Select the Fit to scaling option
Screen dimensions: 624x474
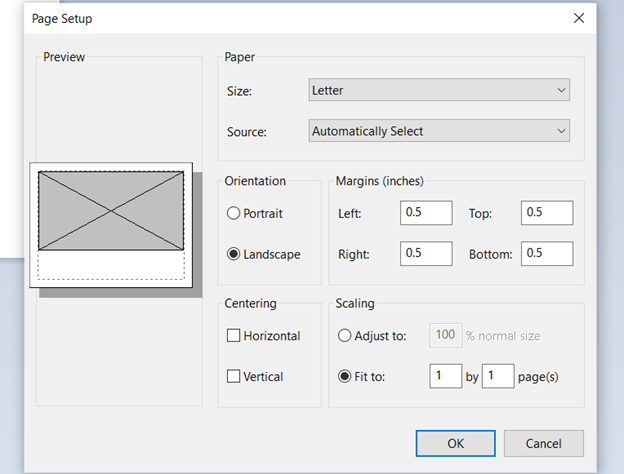click(x=346, y=377)
